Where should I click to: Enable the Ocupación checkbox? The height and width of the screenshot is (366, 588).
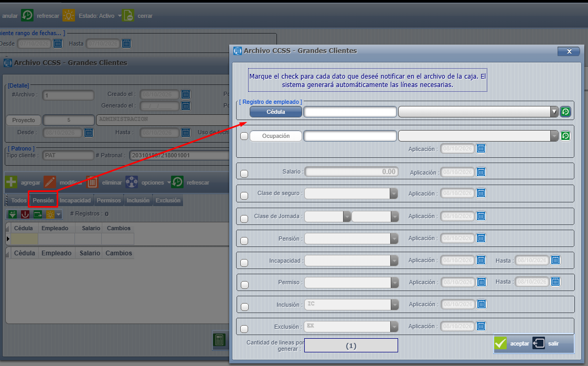coord(244,136)
